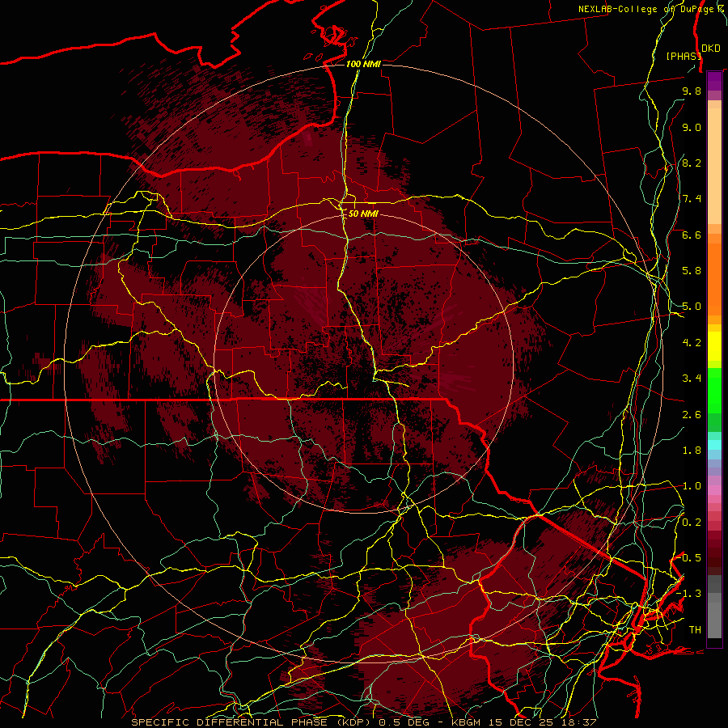This screenshot has width=728, height=728.
Task: Click the 7.4 value on the color scale
Action: point(692,199)
